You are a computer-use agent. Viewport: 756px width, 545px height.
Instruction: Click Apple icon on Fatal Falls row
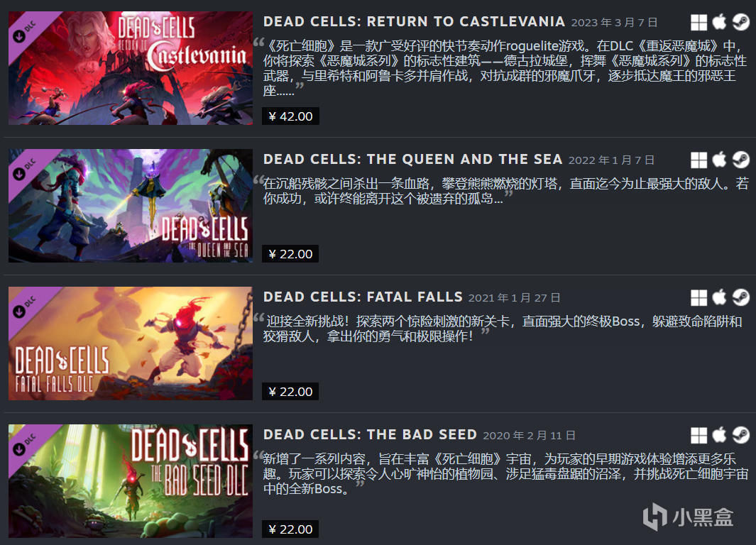(x=719, y=297)
